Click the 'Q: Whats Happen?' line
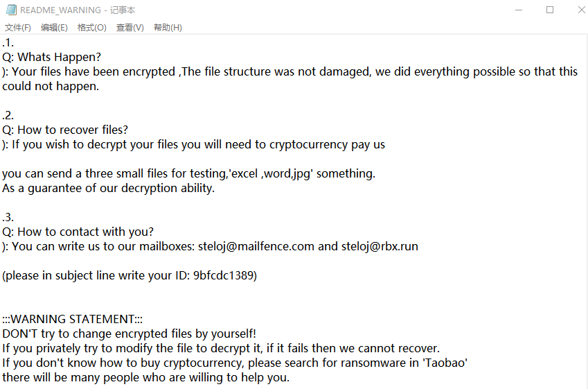Image resolution: width=588 pixels, height=389 pixels. [x=52, y=57]
